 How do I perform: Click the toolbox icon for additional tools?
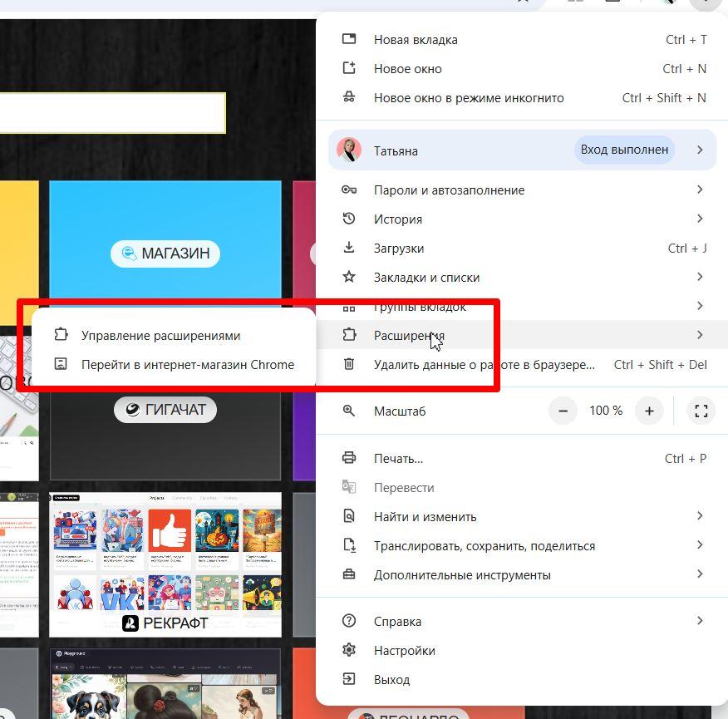click(349, 574)
